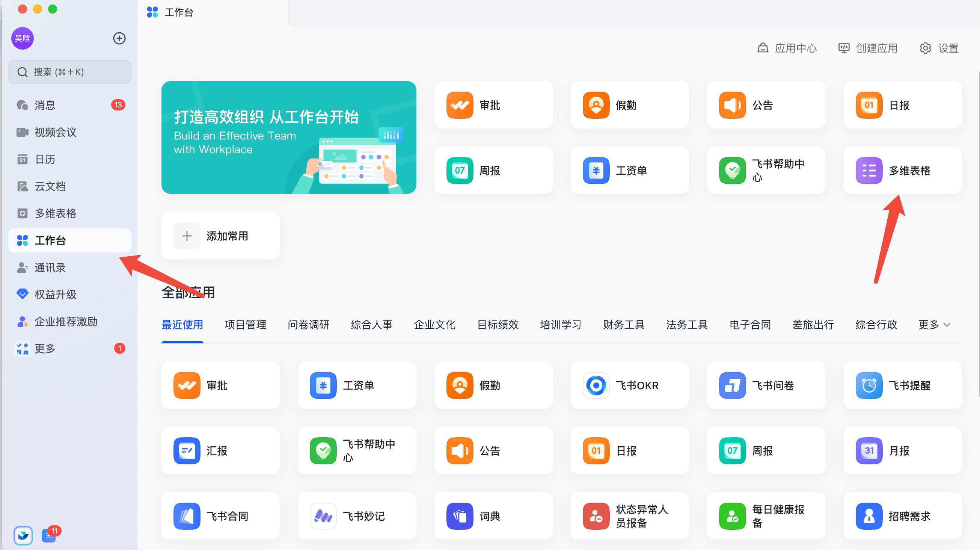Click the search field 搜索
The width and height of the screenshot is (980, 550).
point(70,72)
